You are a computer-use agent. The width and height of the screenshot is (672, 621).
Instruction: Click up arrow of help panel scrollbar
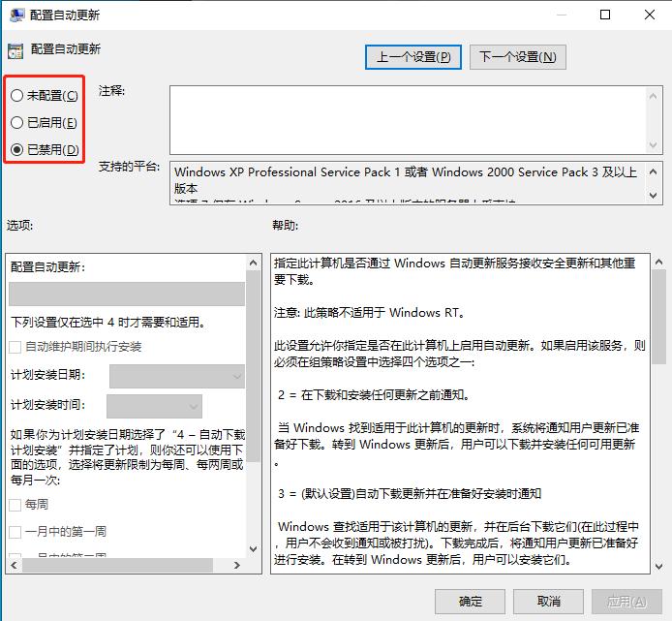point(658,262)
